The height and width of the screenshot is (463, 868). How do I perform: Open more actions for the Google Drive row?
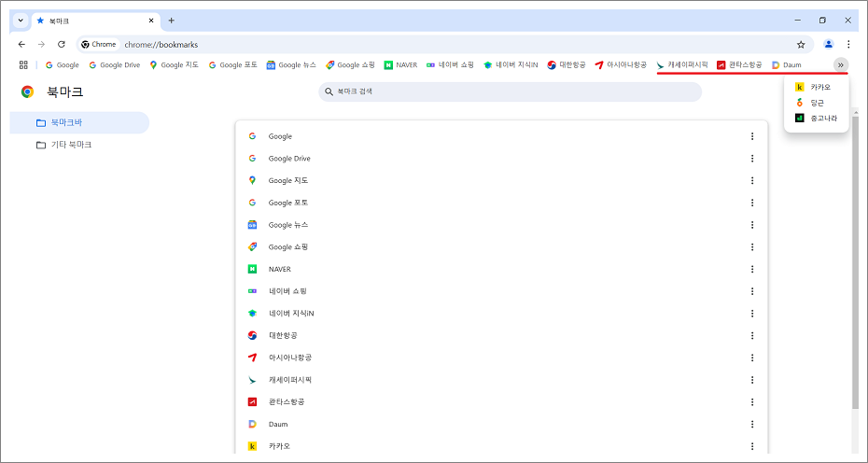pyautogui.click(x=751, y=159)
